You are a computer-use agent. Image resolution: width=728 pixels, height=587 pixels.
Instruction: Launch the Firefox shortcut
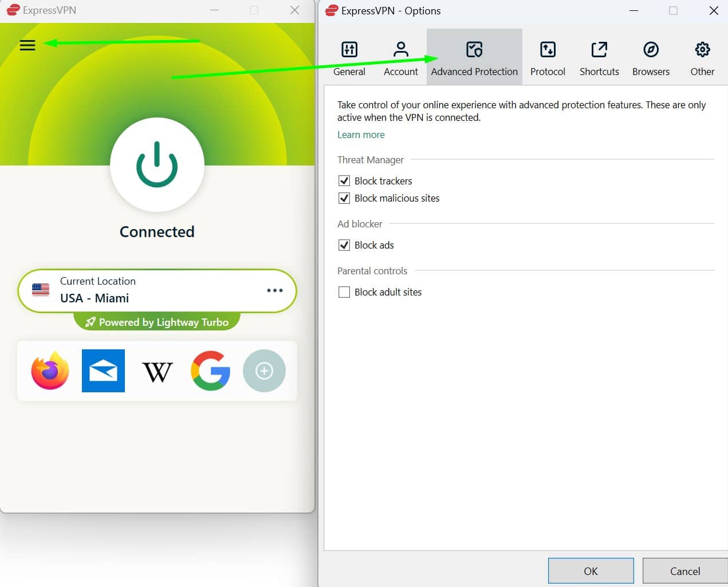click(50, 371)
